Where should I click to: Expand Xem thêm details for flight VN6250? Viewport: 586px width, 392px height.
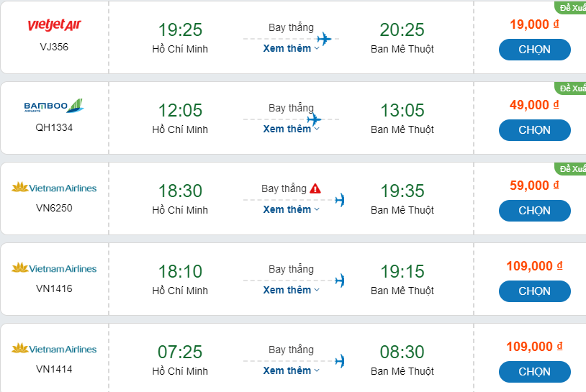pyautogui.click(x=291, y=209)
